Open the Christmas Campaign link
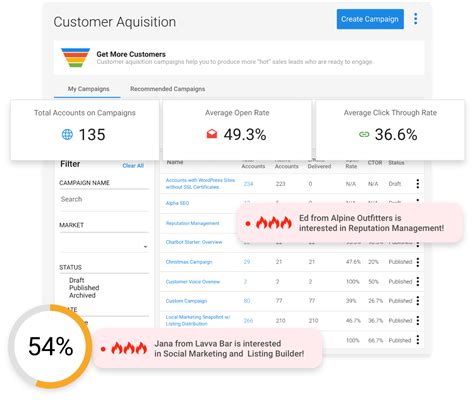The image size is (474, 400). click(x=189, y=262)
